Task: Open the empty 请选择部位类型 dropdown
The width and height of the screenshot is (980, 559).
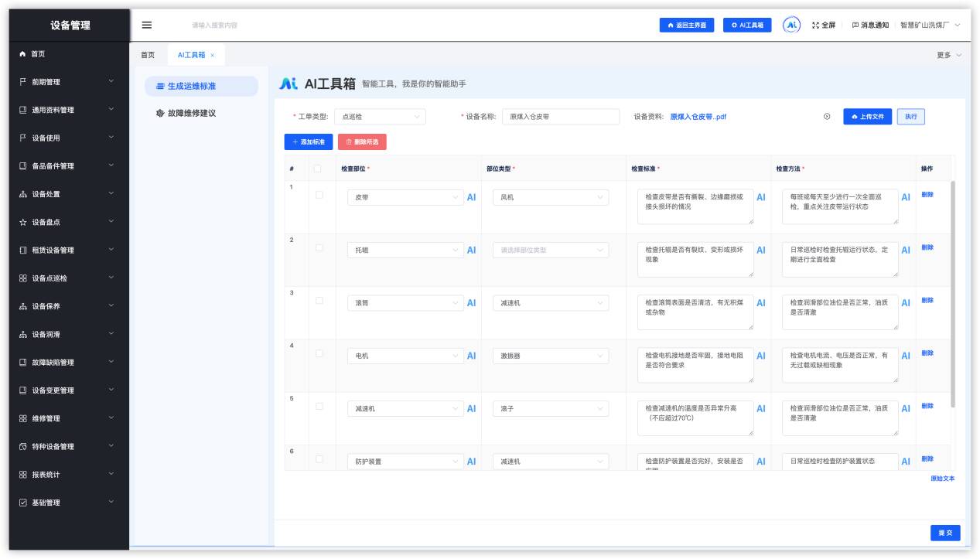Action: click(x=550, y=250)
